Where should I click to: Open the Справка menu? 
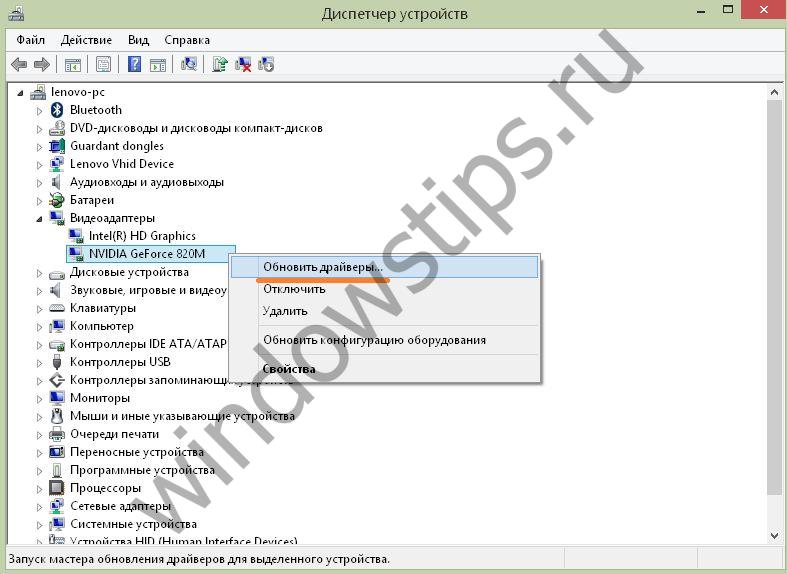click(x=187, y=40)
